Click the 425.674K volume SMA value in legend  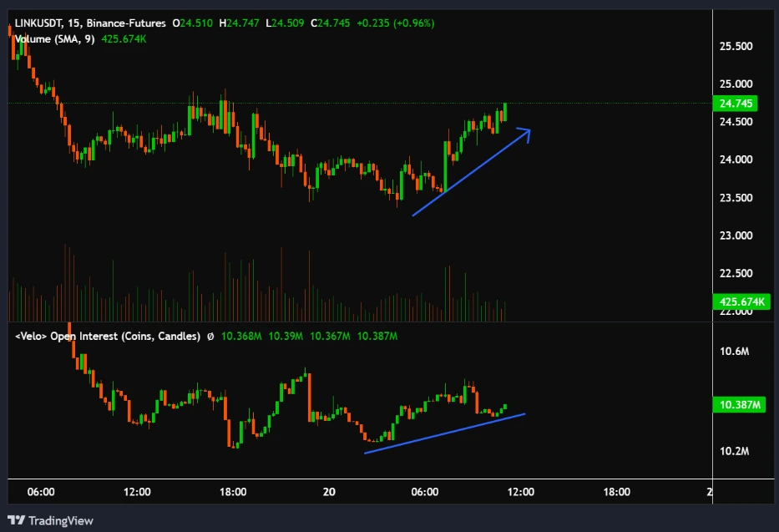coord(124,38)
